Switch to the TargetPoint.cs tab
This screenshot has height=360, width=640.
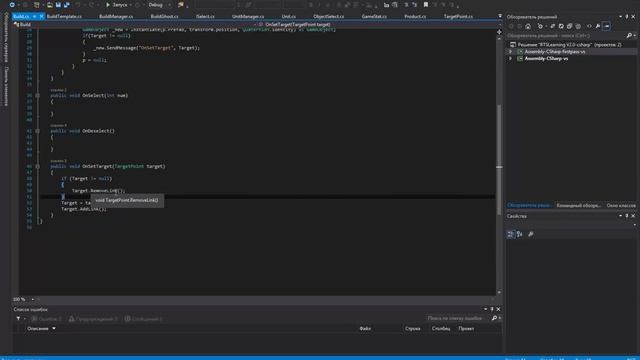458,16
